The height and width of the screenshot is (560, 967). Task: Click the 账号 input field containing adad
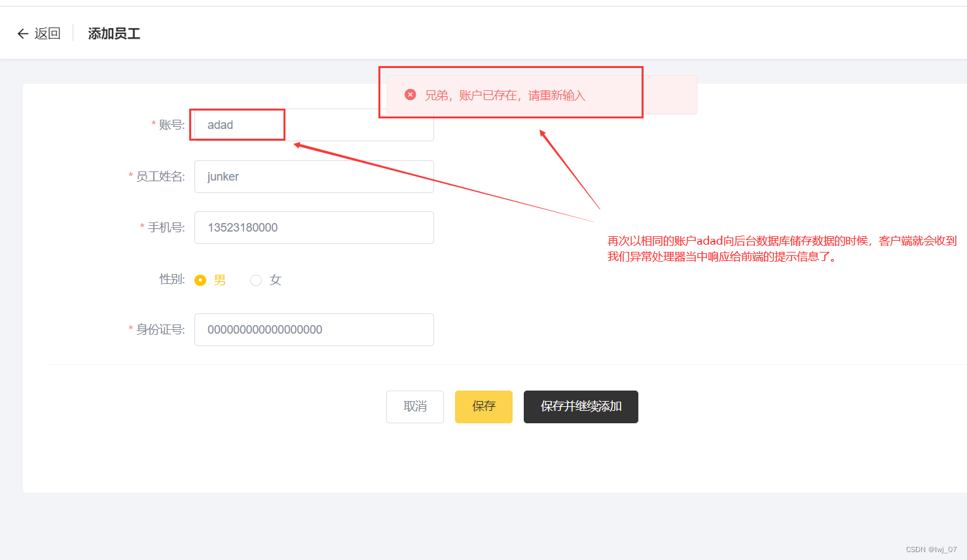click(x=314, y=125)
